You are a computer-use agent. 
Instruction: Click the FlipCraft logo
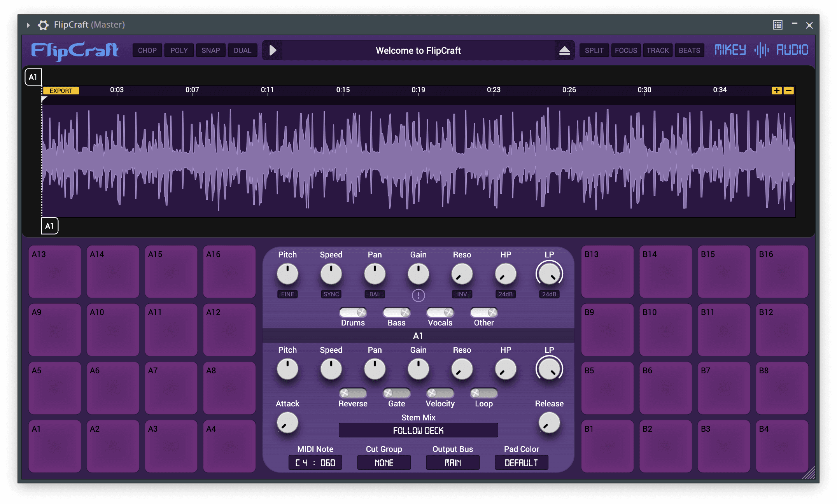[x=75, y=51]
